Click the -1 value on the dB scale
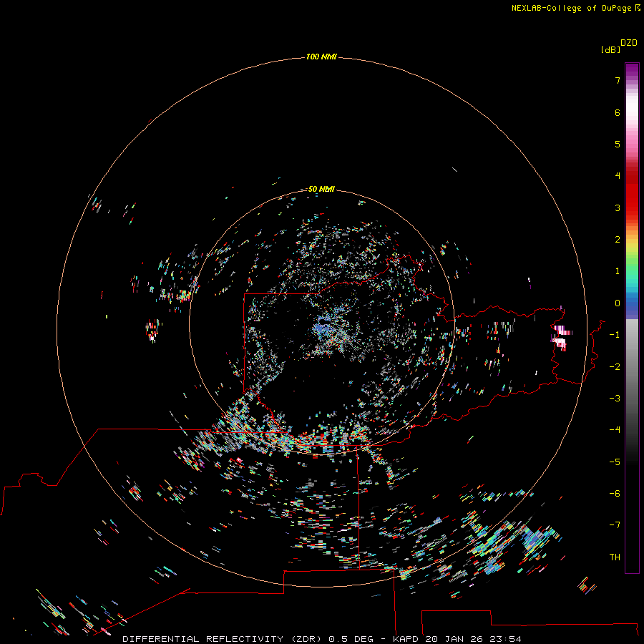This screenshot has height=644, width=644. pyautogui.click(x=615, y=335)
